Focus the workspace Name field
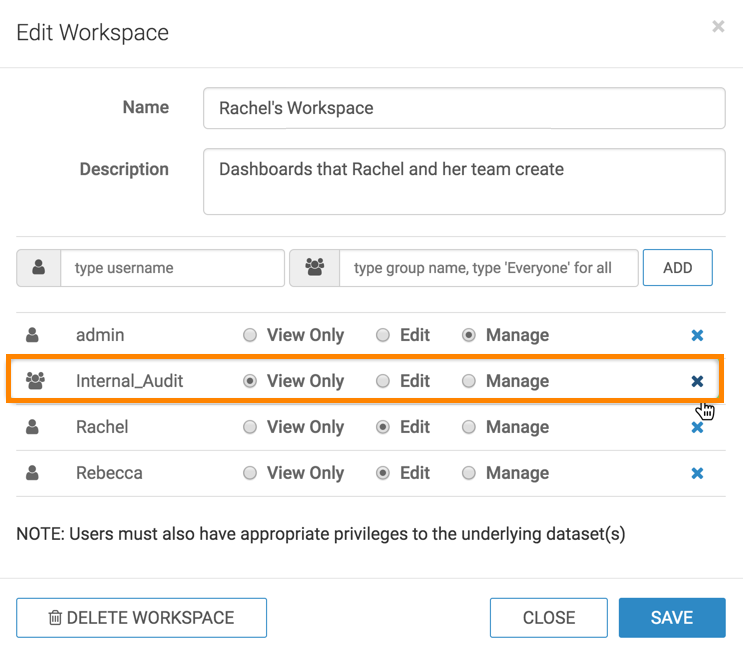 464,108
